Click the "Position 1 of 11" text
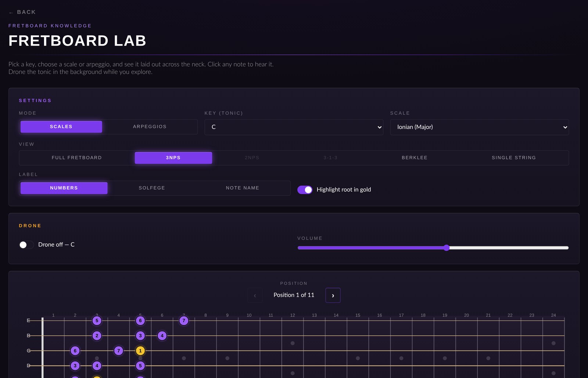This screenshot has width=588, height=378. pos(294,295)
